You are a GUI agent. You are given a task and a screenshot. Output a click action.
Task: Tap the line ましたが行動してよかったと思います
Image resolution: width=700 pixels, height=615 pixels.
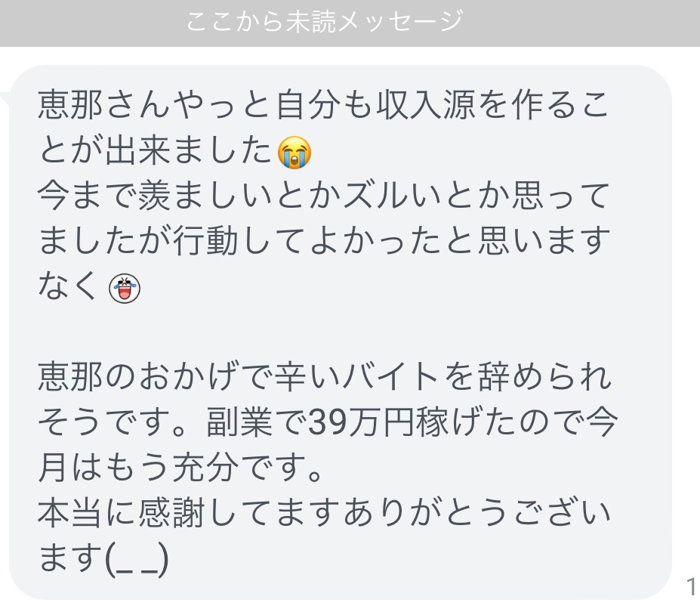324,241
